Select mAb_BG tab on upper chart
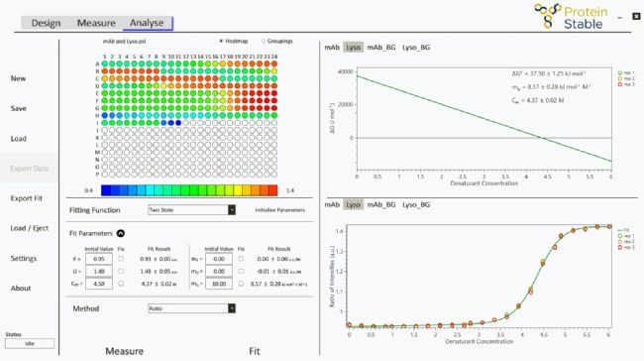Screen dimensions: 644x361 (381, 48)
